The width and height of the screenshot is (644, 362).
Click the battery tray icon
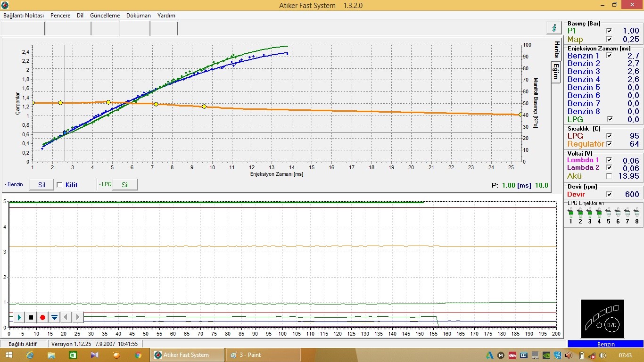[581, 355]
